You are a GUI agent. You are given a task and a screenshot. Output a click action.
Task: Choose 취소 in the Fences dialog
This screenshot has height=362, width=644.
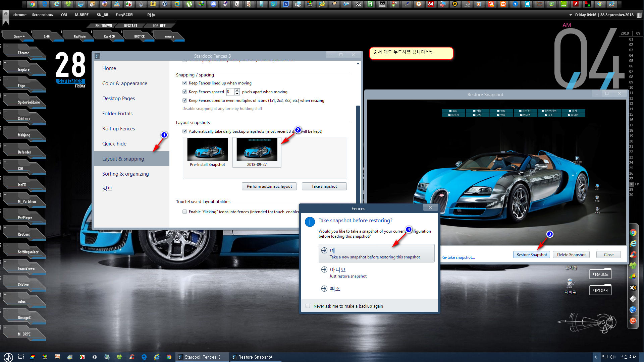(376, 289)
